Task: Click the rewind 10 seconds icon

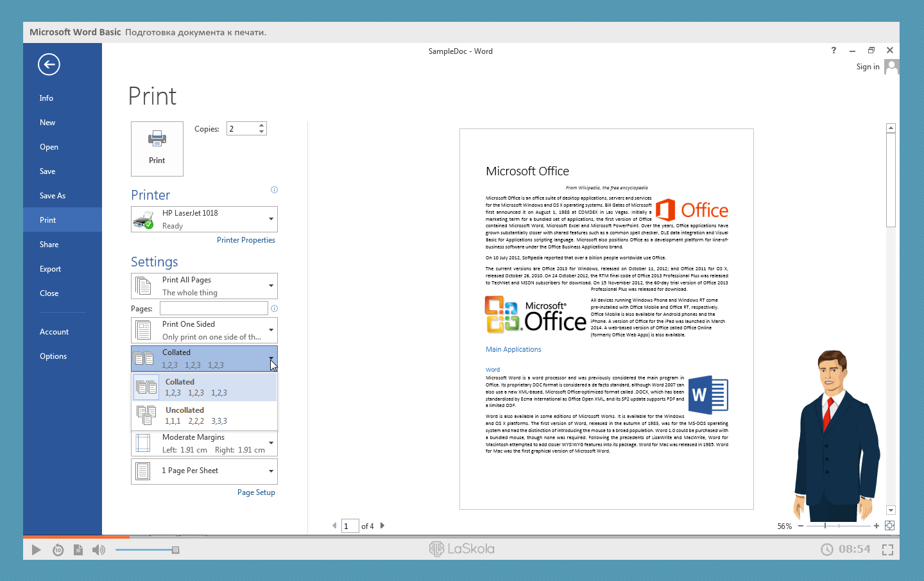Action: click(58, 550)
